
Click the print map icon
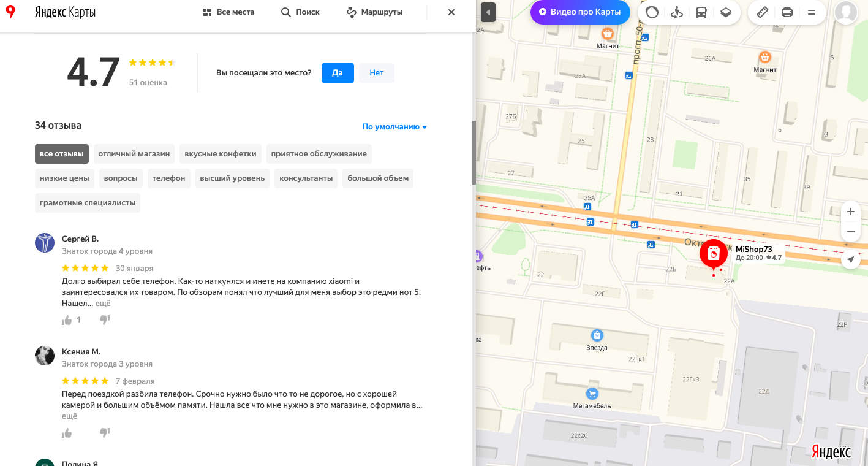(x=787, y=12)
